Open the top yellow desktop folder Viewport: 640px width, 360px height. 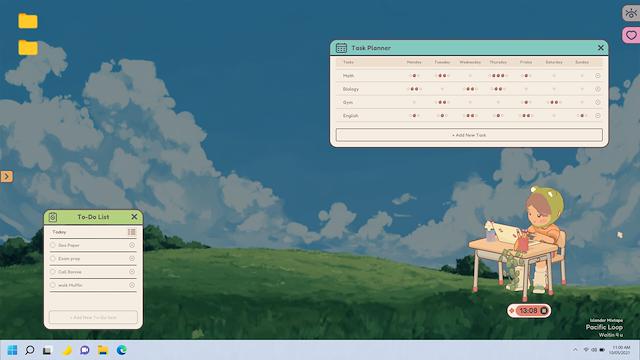pos(28,21)
